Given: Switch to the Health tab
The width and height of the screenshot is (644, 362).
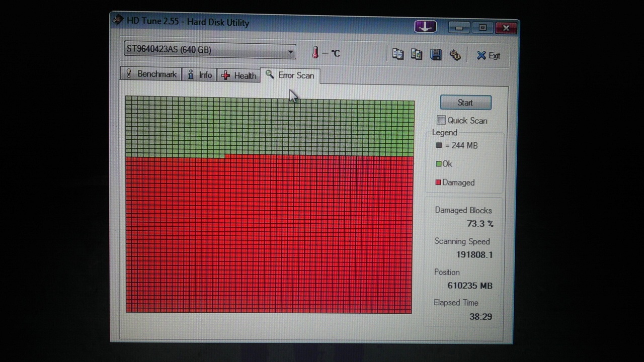Looking at the screenshot, I should pos(238,75).
